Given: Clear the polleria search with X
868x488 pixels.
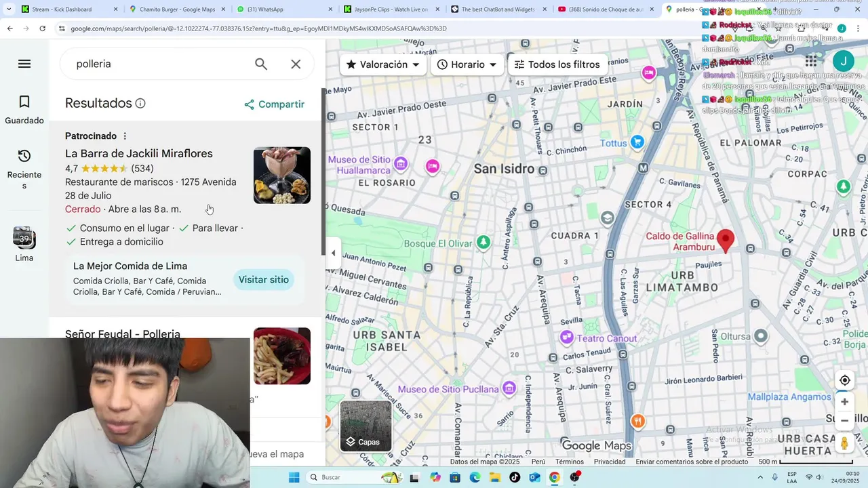Looking at the screenshot, I should tap(296, 64).
